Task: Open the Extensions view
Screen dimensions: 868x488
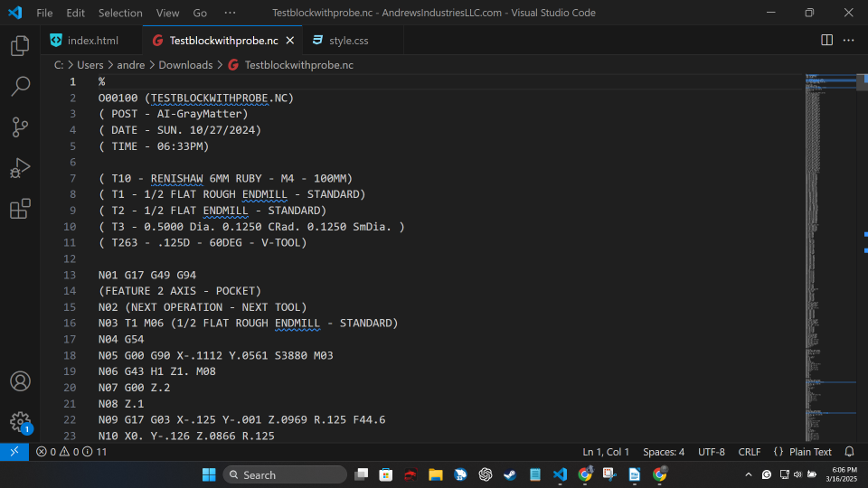Action: point(20,210)
